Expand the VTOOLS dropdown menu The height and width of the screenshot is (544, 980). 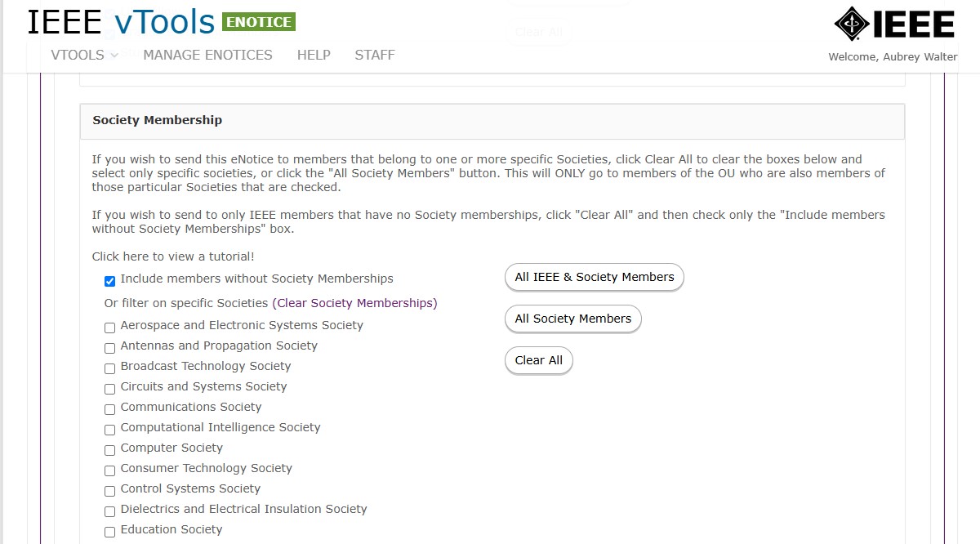(85, 55)
